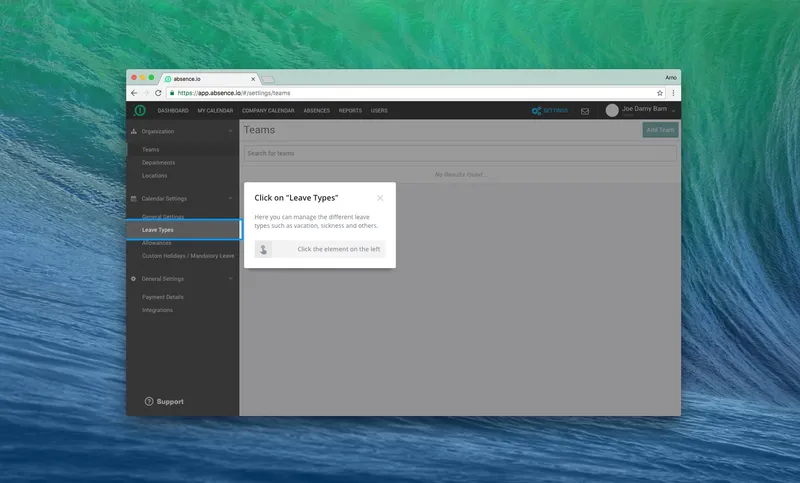Click the Arno profile label in Chrome
The image size is (800, 483).
pyautogui.click(x=671, y=78)
